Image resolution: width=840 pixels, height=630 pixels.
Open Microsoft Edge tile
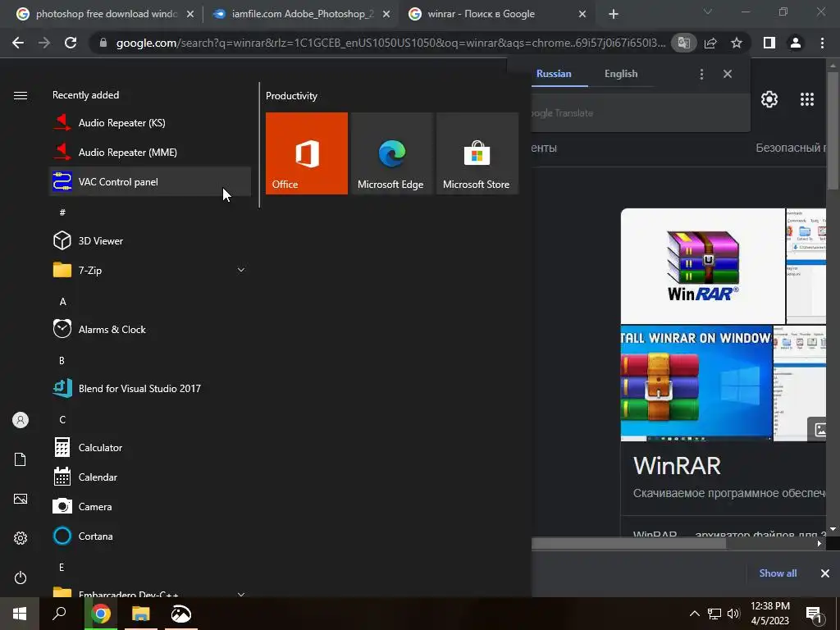click(391, 153)
